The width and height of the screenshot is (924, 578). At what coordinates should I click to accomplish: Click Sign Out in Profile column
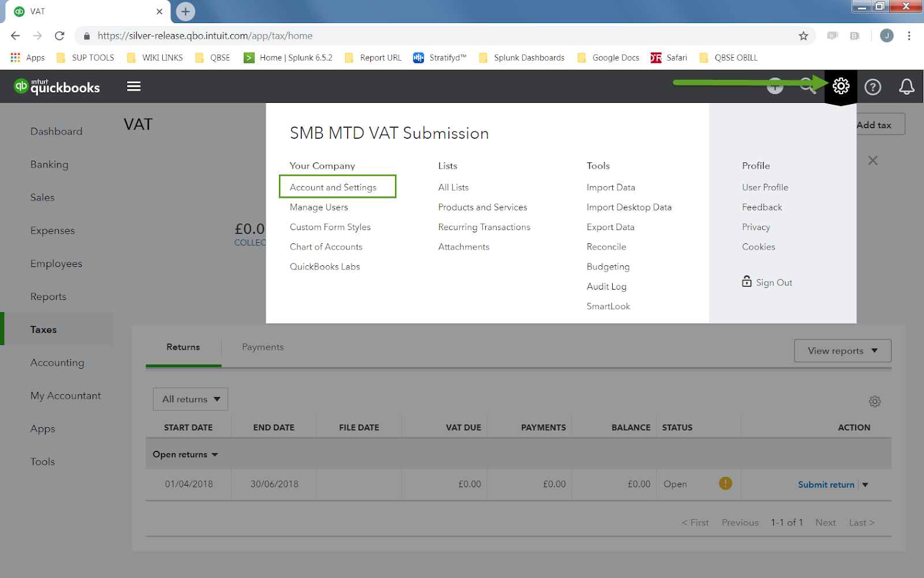click(x=767, y=282)
